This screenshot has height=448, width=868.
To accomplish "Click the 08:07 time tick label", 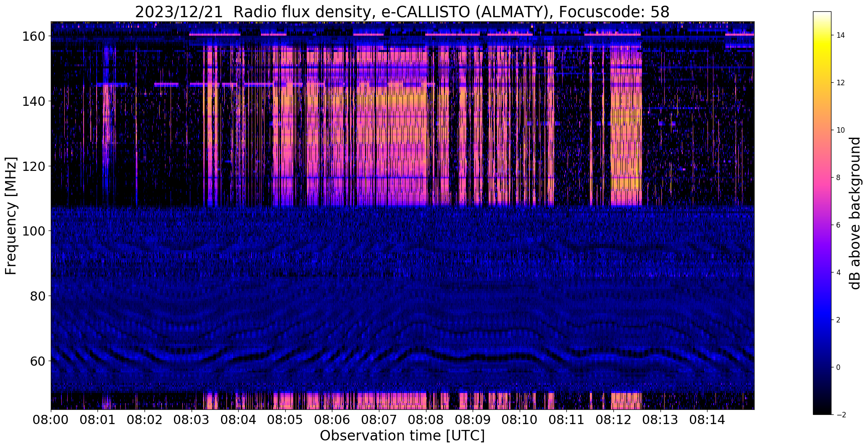I will click(x=379, y=419).
